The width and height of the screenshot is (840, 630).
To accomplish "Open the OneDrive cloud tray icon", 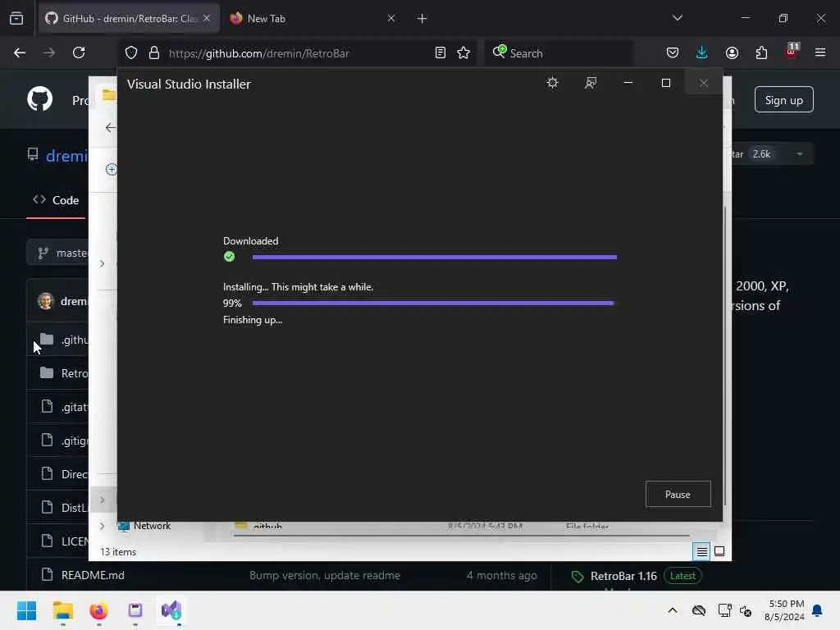I will pyautogui.click(x=699, y=610).
